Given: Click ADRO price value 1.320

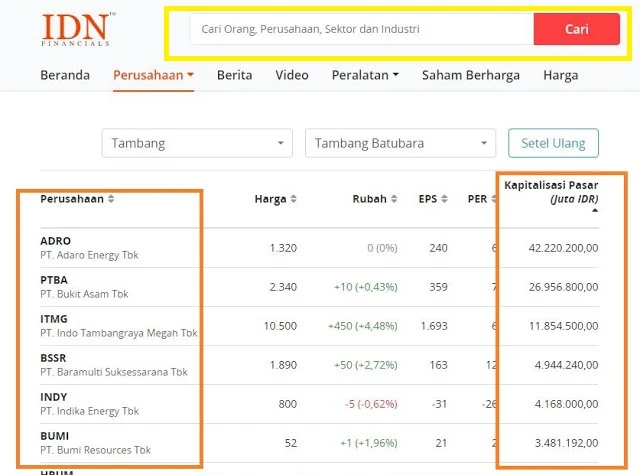Looking at the screenshot, I should click(283, 248).
